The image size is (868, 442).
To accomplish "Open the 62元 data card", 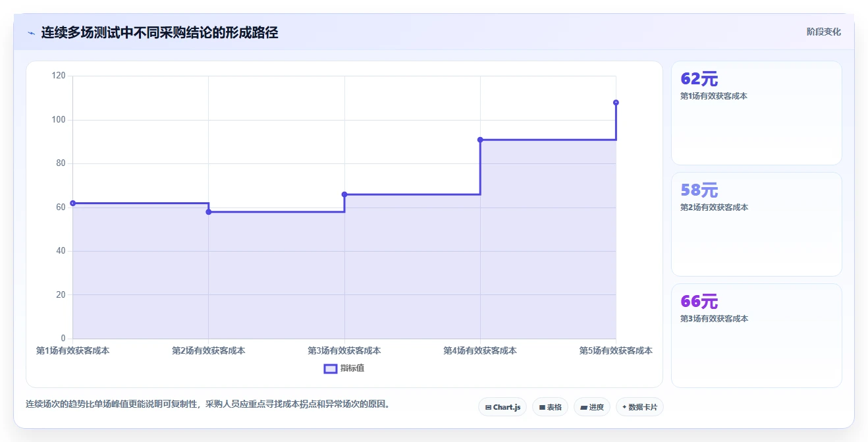I will (756, 113).
